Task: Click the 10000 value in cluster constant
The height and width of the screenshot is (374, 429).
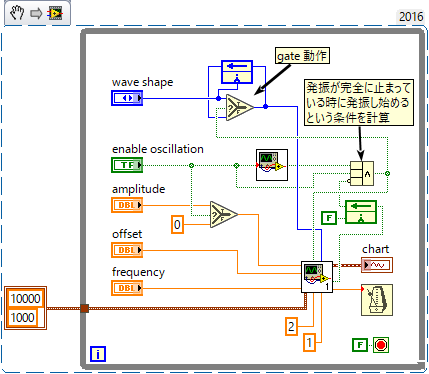Action: pos(25,298)
